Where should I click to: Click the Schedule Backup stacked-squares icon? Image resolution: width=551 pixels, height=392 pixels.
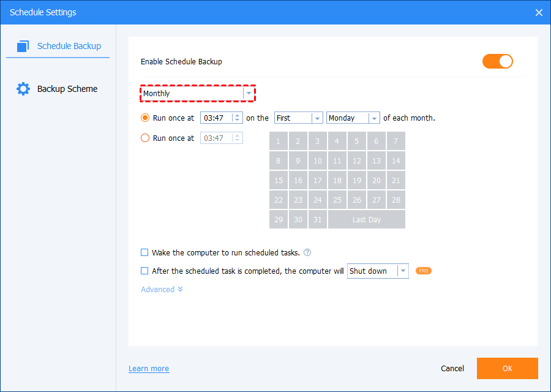tap(23, 46)
